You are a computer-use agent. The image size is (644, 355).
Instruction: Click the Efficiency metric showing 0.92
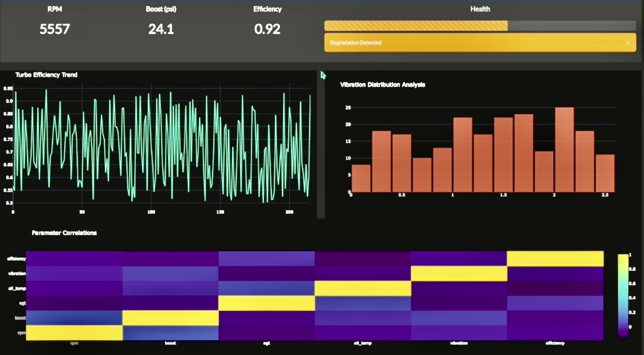pyautogui.click(x=267, y=29)
